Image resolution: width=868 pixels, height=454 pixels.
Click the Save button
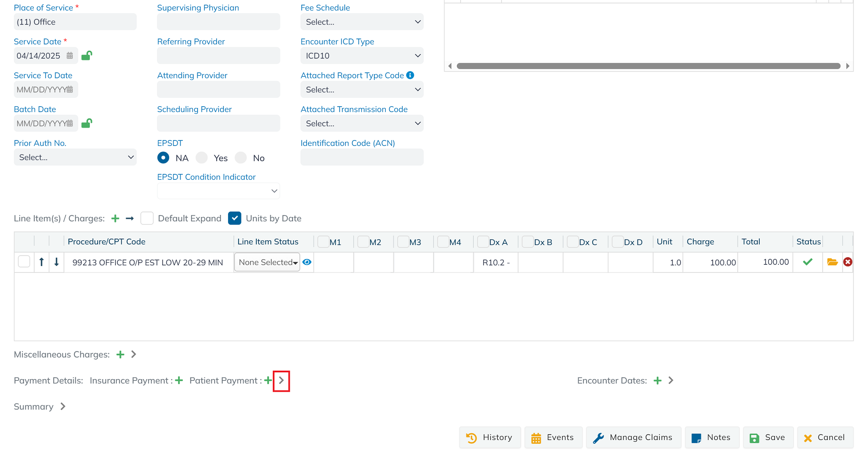(x=767, y=437)
